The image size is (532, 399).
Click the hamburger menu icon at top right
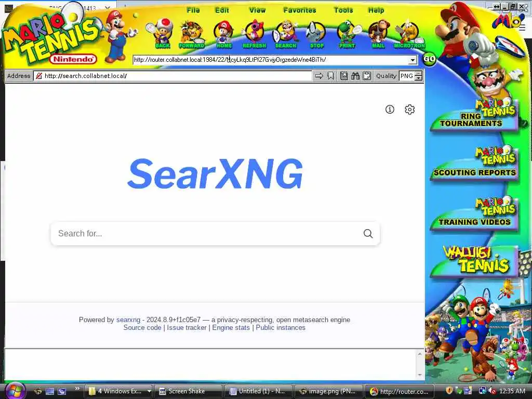coord(522,28)
